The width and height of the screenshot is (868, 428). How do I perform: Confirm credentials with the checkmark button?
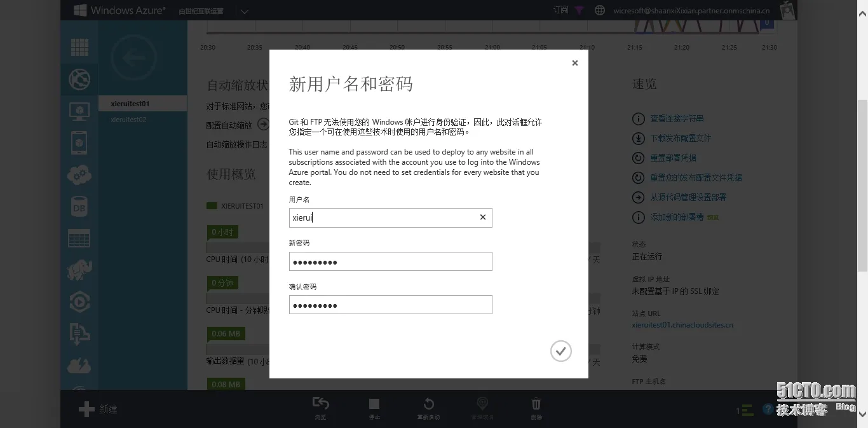(x=560, y=351)
